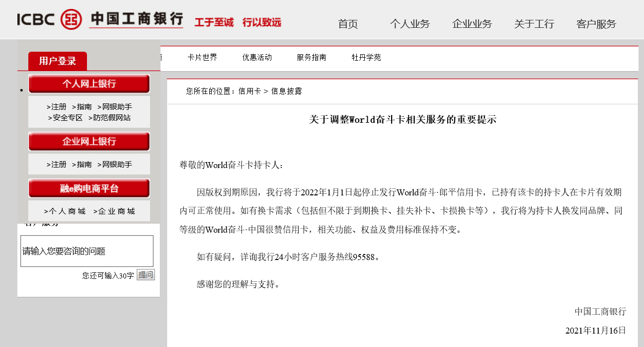This screenshot has height=347, width=644.
Task: Click the notice title 关于调整World奋斗卡相关服务的重要提示
Action: 402,119
